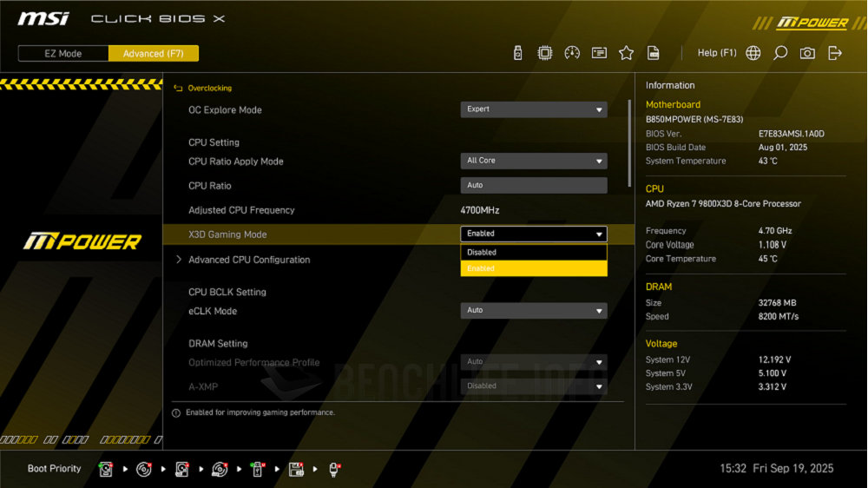Click the X3D Gaming Mode dropdown box
This screenshot has width=868, height=488.
point(534,234)
